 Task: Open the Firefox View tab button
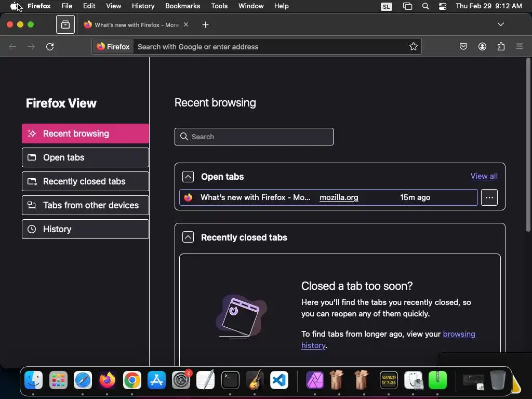pos(65,24)
